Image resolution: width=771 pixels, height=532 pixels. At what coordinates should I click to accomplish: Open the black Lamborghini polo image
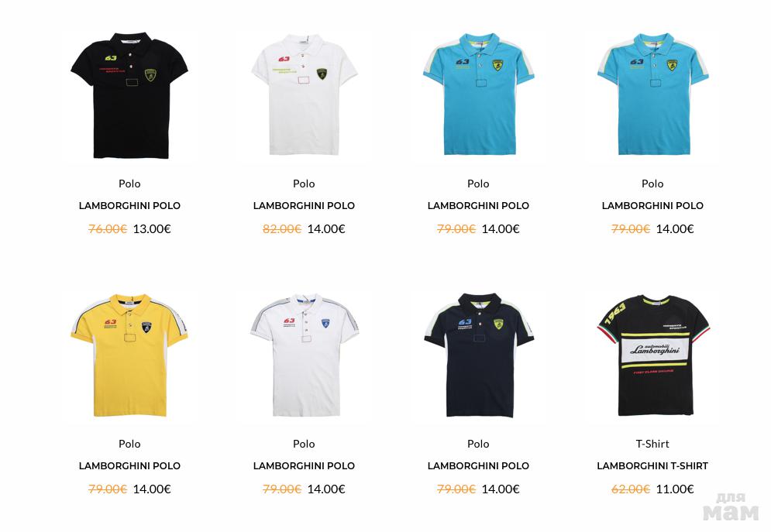click(x=130, y=96)
